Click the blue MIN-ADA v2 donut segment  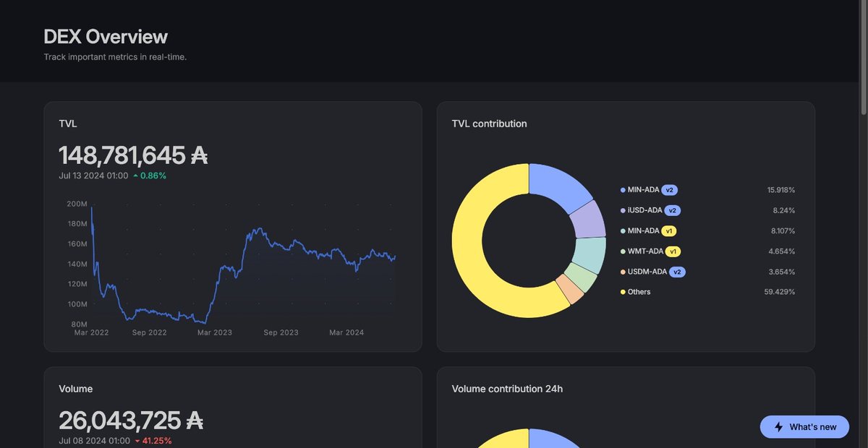(x=558, y=184)
